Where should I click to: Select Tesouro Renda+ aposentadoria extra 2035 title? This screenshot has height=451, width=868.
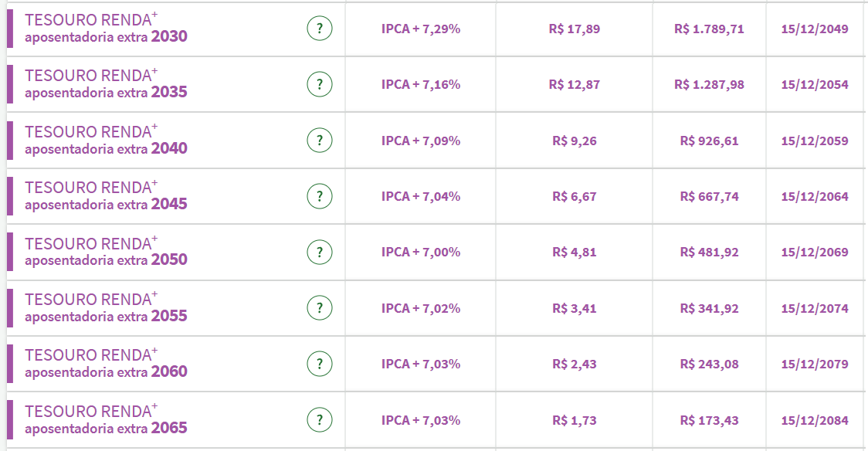pyautogui.click(x=106, y=84)
